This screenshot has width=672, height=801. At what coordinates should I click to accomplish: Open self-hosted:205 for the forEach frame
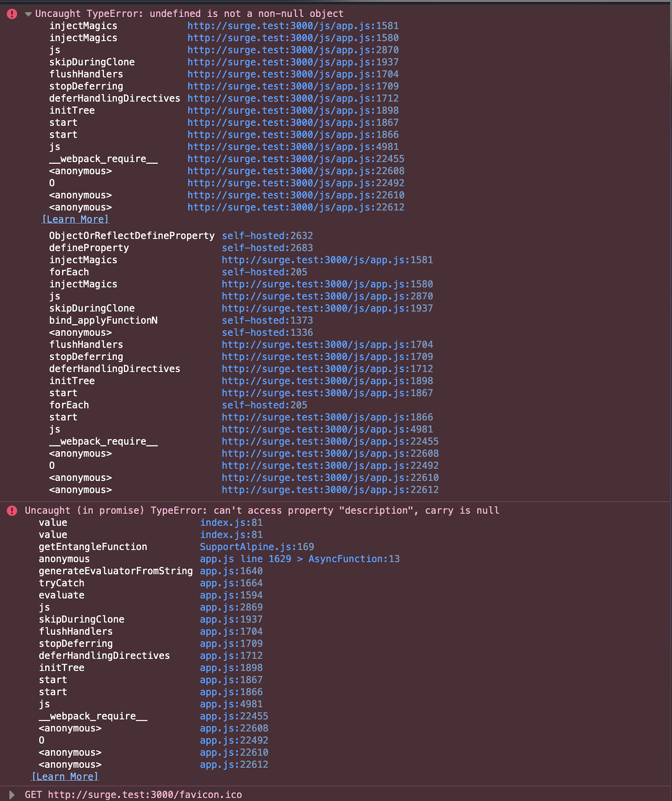pyautogui.click(x=264, y=272)
